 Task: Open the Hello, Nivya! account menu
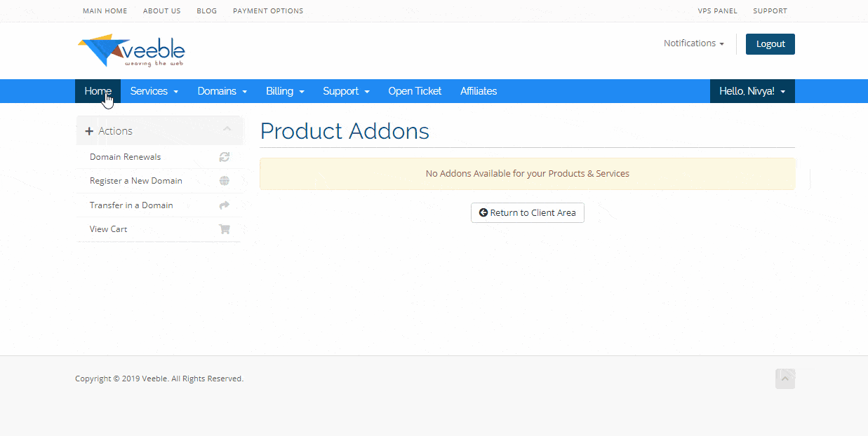(752, 91)
